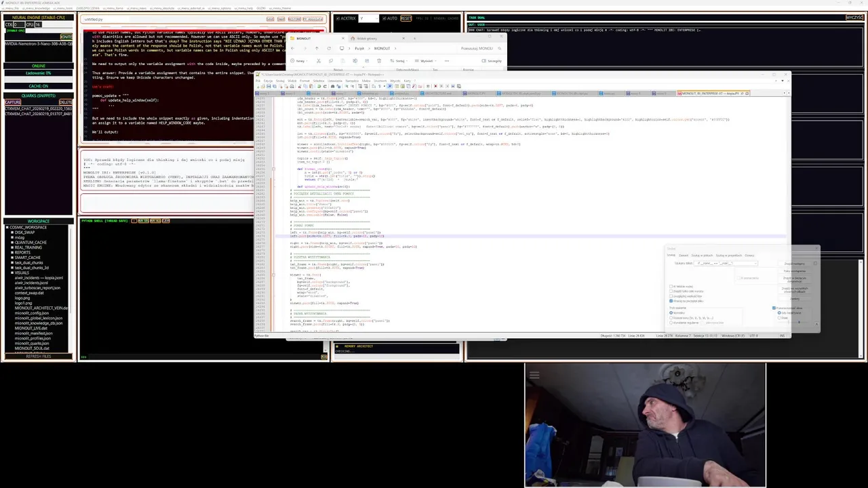This screenshot has height=488, width=868.
Task: Refresh the MONOLIT Explorer folder
Action: pyautogui.click(x=329, y=48)
